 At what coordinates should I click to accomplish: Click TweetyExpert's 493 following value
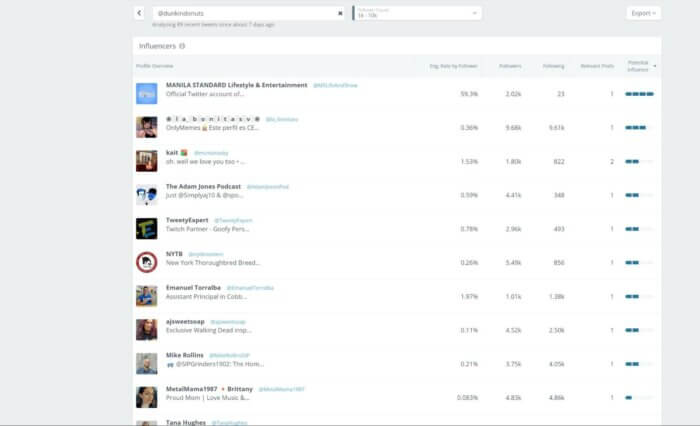pos(559,229)
